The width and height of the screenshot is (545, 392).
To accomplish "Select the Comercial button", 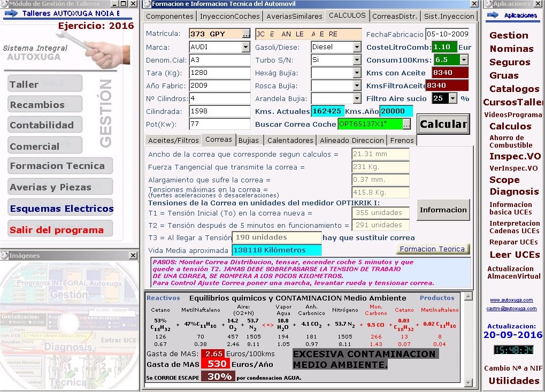I will coord(45,146).
